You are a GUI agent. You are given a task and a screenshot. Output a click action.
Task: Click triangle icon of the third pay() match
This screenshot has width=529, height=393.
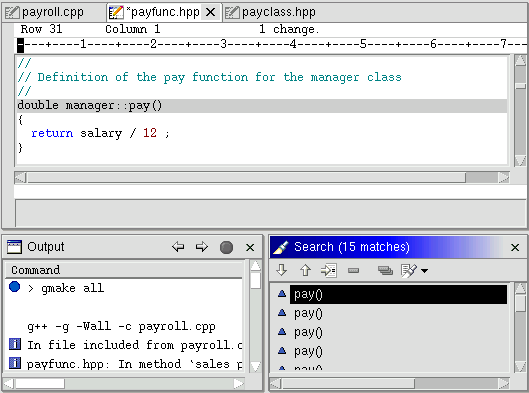282,332
